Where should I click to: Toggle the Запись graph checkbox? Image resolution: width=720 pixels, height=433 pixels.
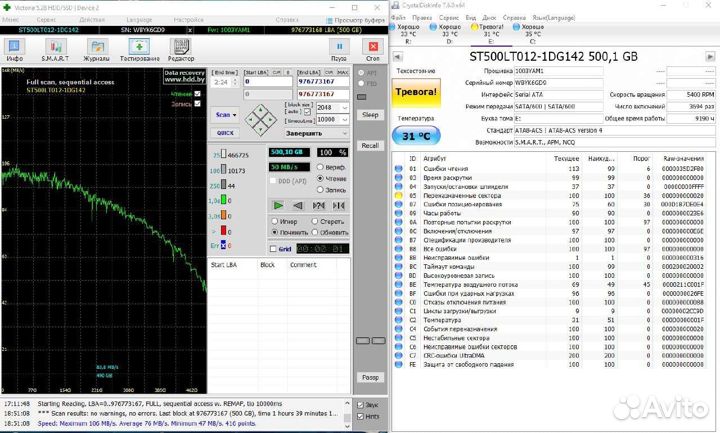pos(197,103)
